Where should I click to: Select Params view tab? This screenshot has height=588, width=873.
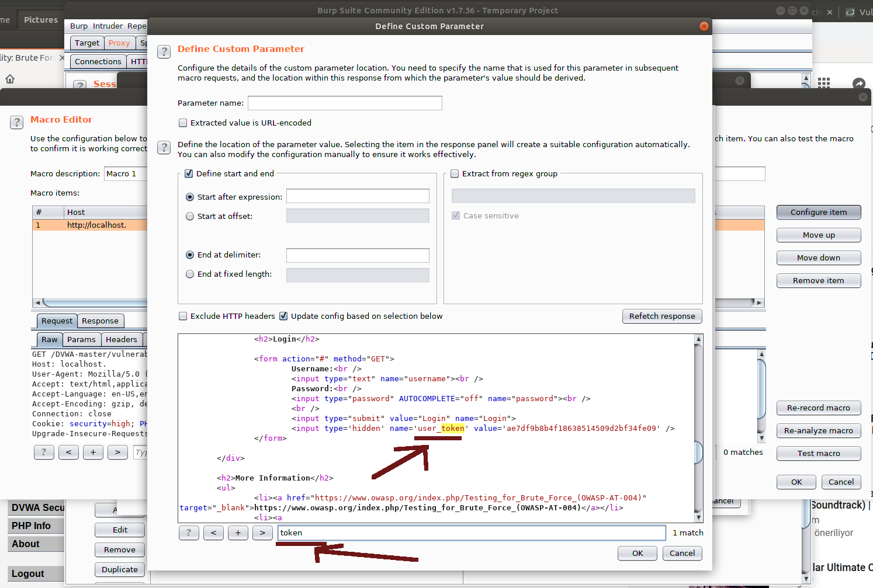[81, 339]
